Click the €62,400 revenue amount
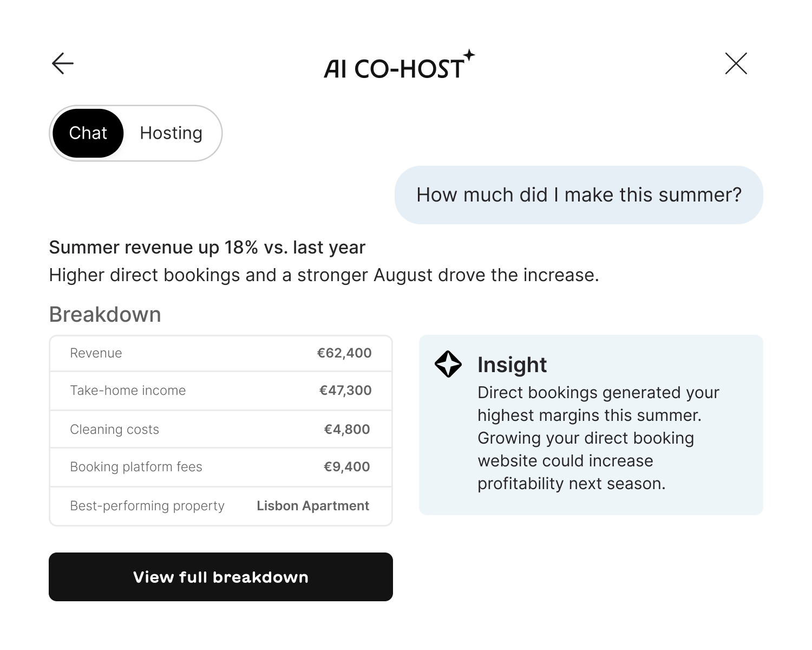 point(344,353)
